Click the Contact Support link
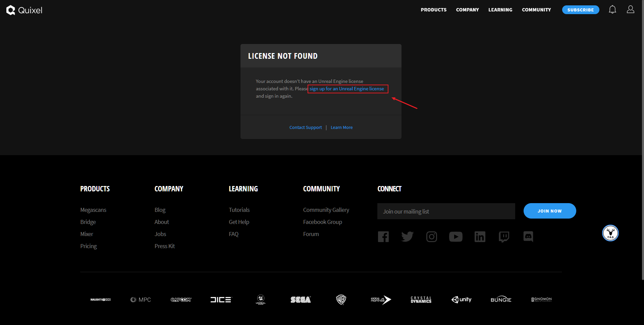Screen dimensions: 644x325 [306, 127]
